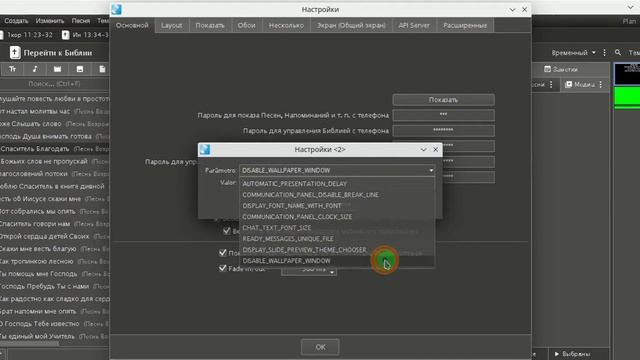This screenshot has width=640, height=360.
Task: Select song О Господь Тебе известно
Action: point(55,323)
